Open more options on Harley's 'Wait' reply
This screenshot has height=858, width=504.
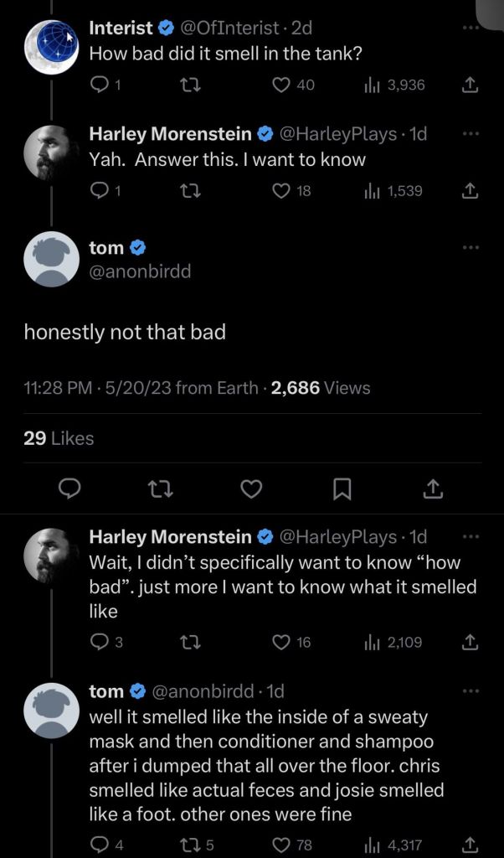[x=471, y=537]
